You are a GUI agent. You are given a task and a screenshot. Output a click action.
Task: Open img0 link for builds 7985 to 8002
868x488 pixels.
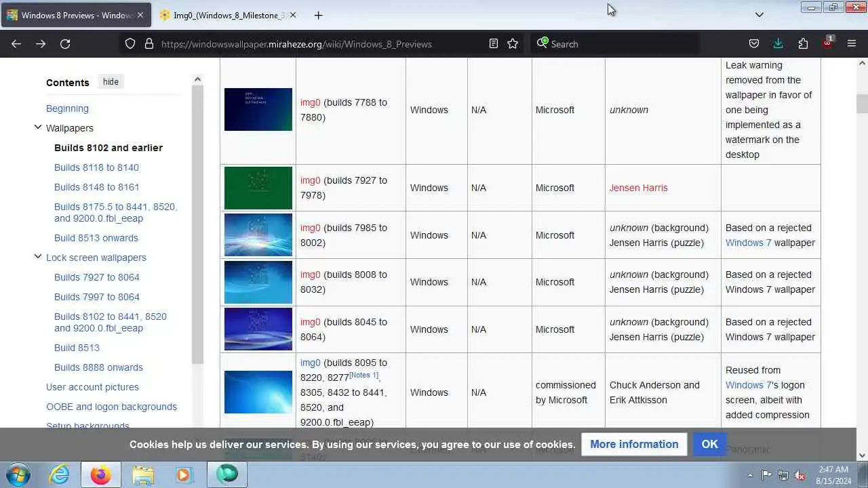pos(310,228)
